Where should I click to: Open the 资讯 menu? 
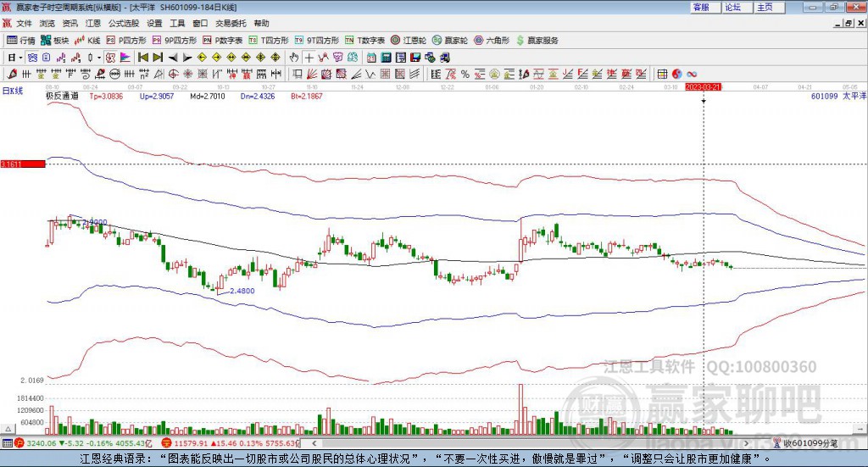click(x=70, y=23)
